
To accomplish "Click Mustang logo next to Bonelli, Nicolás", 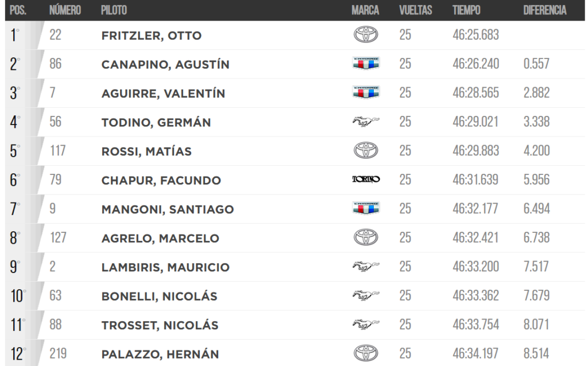I will [366, 295].
